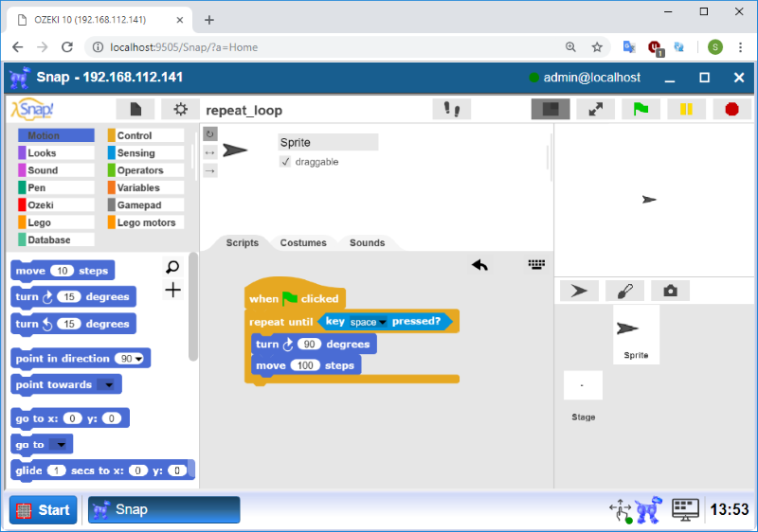Pause all scripts with yellow pause button
The width and height of the screenshot is (758, 532).
click(686, 109)
